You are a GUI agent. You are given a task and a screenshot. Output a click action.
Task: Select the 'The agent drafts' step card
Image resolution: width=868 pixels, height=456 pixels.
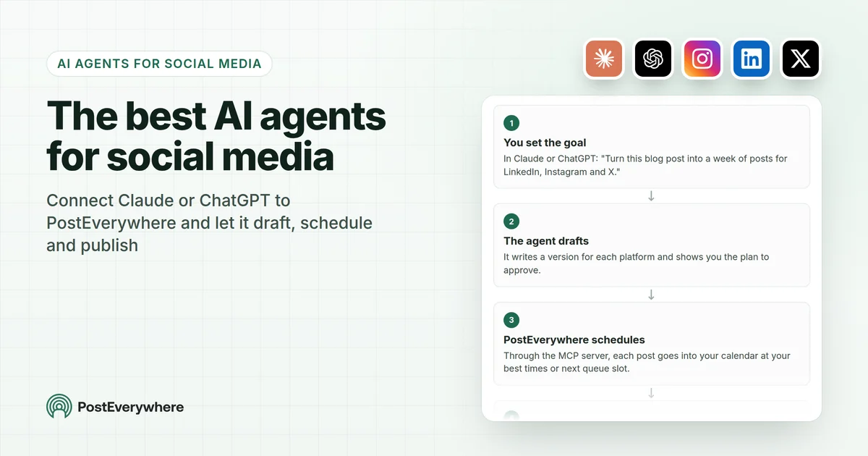point(652,245)
